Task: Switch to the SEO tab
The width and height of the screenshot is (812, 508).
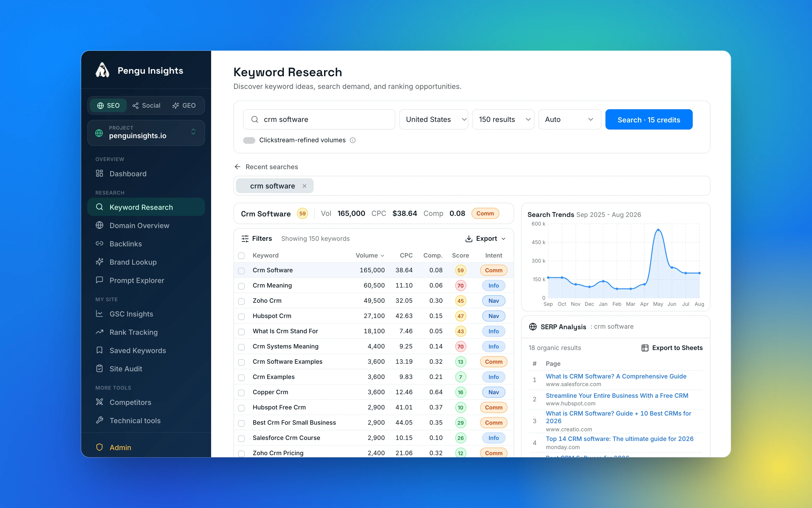Action: click(108, 105)
